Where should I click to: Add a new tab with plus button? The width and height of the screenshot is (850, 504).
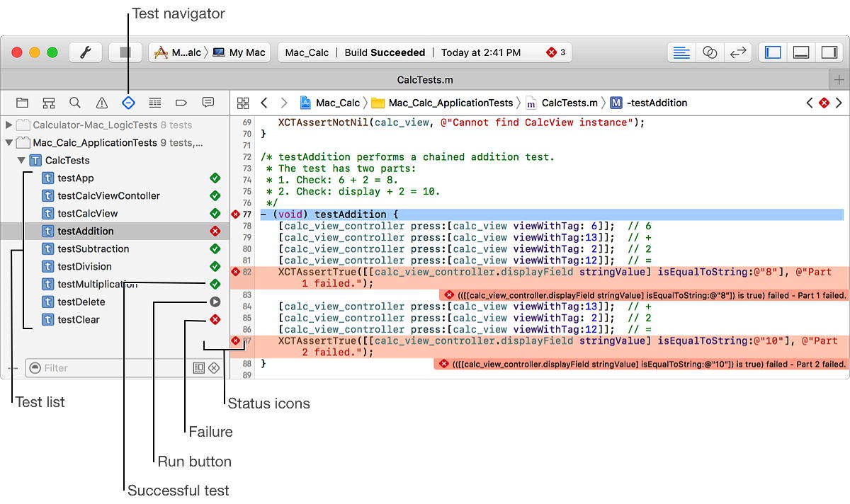pos(839,80)
